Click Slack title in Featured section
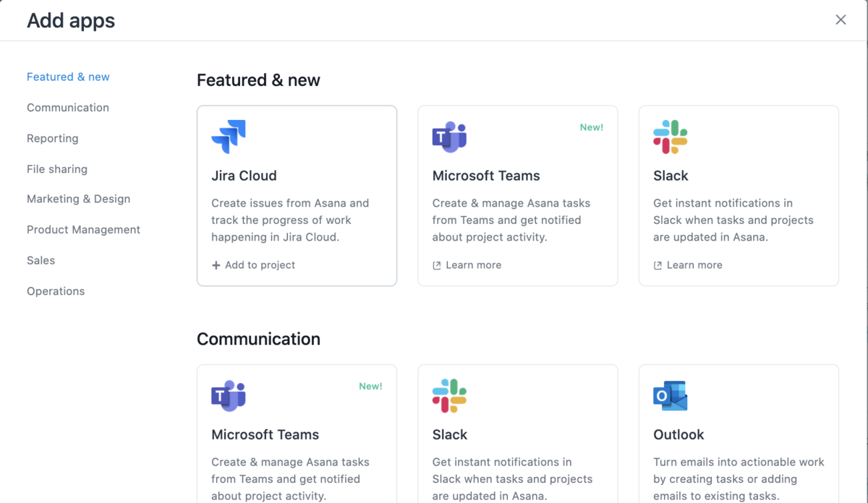The width and height of the screenshot is (868, 503). pyautogui.click(x=671, y=176)
